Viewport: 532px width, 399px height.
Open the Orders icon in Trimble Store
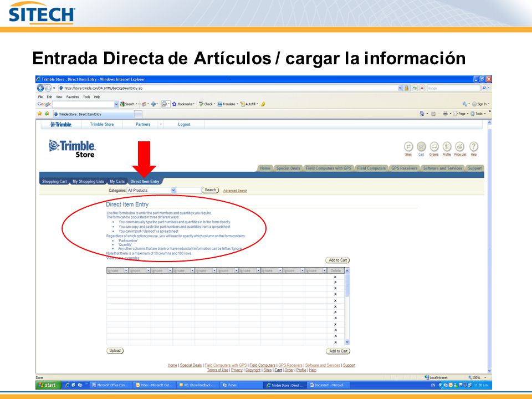point(434,146)
